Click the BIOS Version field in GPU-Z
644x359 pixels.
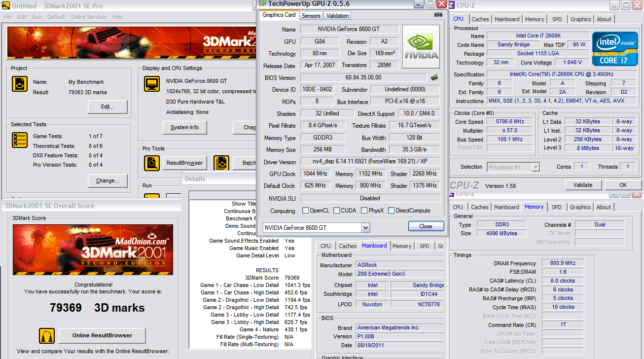[363, 77]
